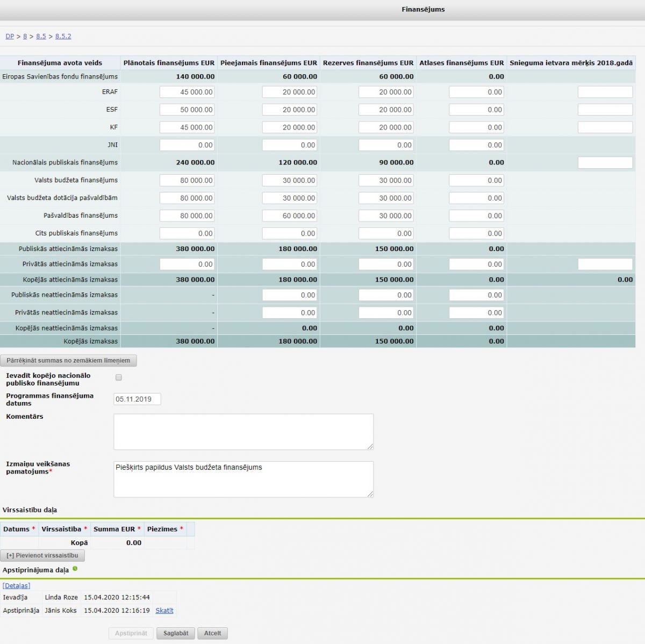Expand the Detaļas link
The width and height of the screenshot is (645, 644).
pyautogui.click(x=16, y=585)
